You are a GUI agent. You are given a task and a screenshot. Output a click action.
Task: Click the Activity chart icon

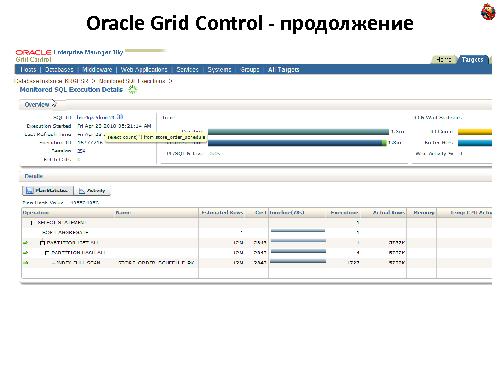pos(82,191)
